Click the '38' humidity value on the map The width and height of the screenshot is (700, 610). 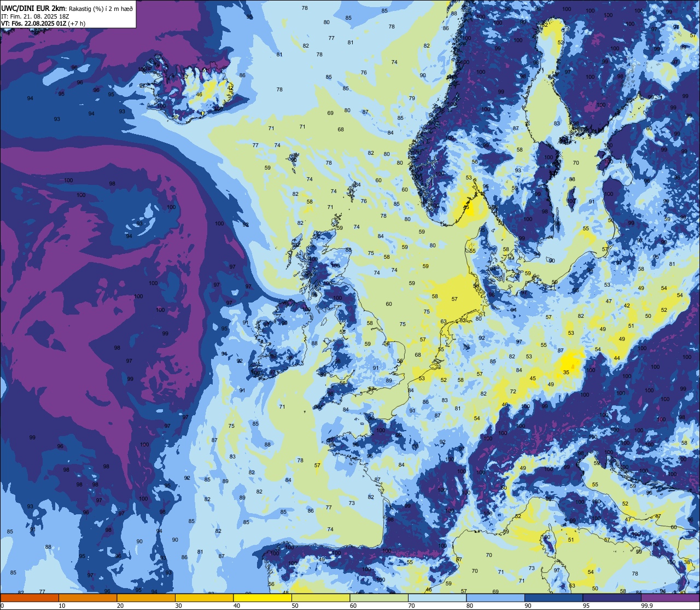(x=687, y=562)
